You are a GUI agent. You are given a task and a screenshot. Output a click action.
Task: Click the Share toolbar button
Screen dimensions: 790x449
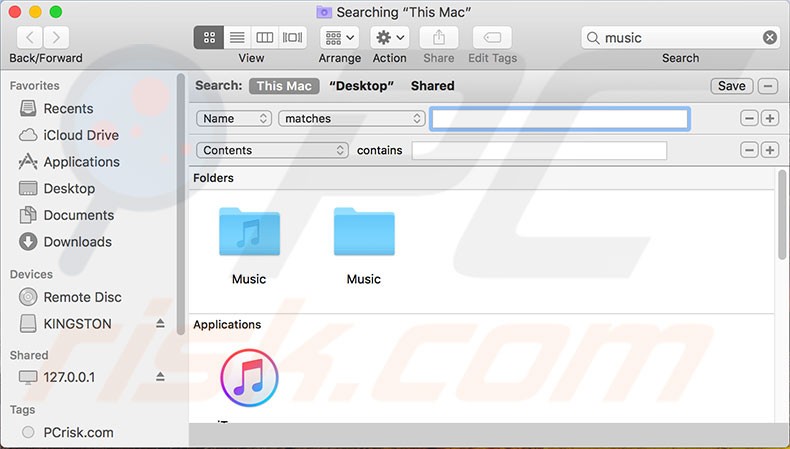click(438, 38)
